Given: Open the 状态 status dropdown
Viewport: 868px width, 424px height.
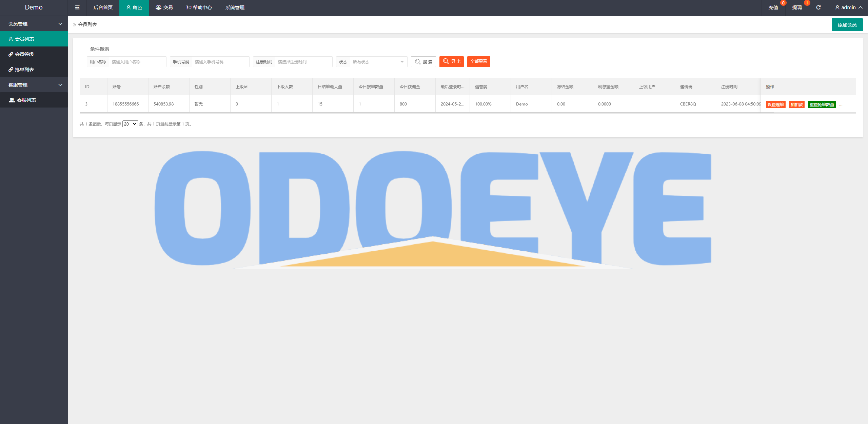Looking at the screenshot, I should click(x=378, y=62).
